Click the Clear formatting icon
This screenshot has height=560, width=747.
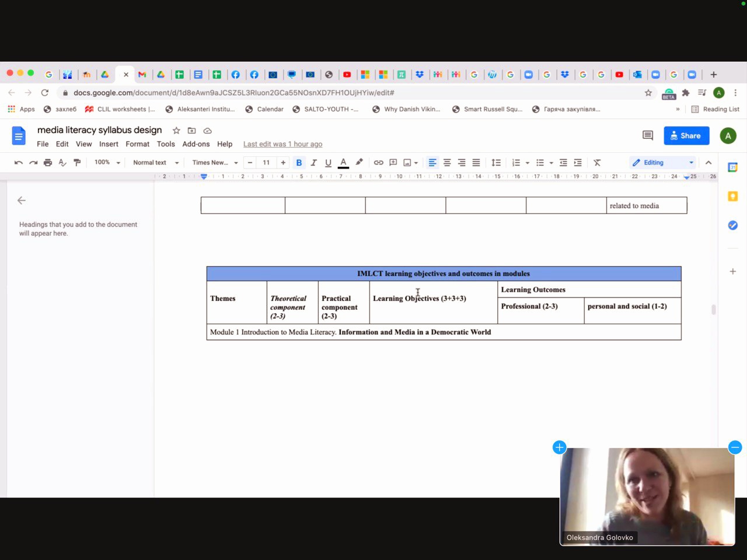pos(597,163)
